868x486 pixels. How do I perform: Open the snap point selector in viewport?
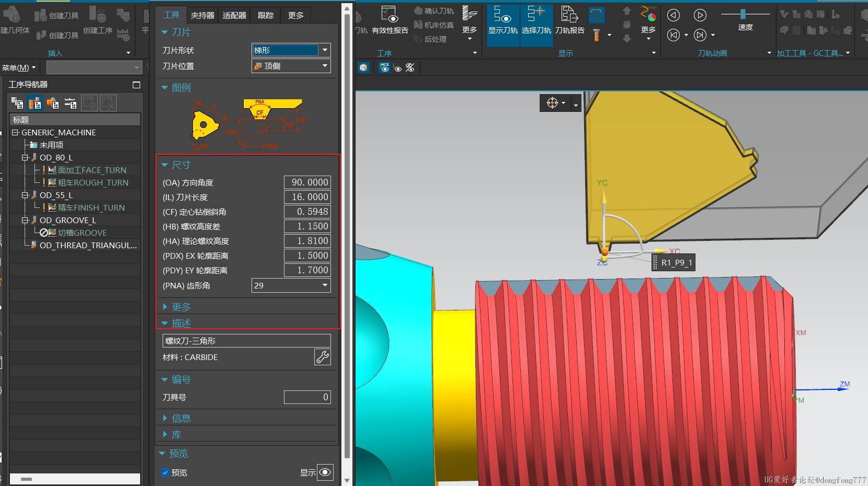click(x=556, y=103)
